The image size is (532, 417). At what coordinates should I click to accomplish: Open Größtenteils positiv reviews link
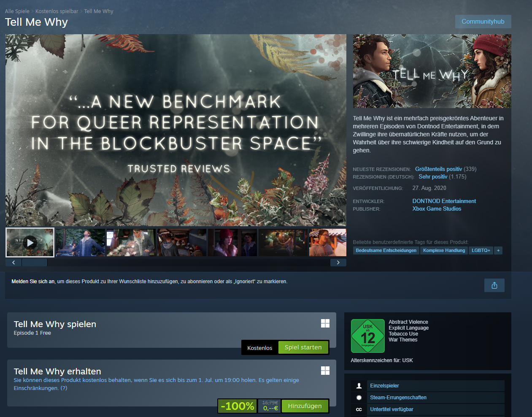pyautogui.click(x=438, y=169)
